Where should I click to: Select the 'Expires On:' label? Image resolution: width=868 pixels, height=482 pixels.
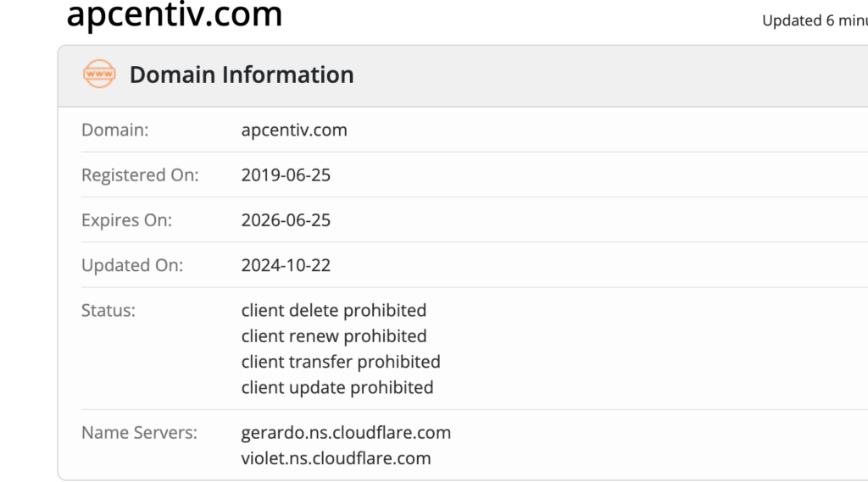(126, 220)
